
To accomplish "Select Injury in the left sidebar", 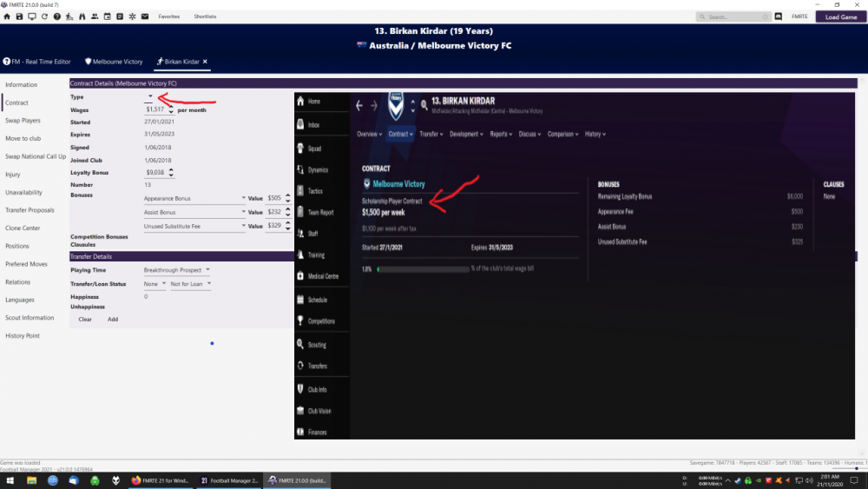I will click(x=13, y=175).
